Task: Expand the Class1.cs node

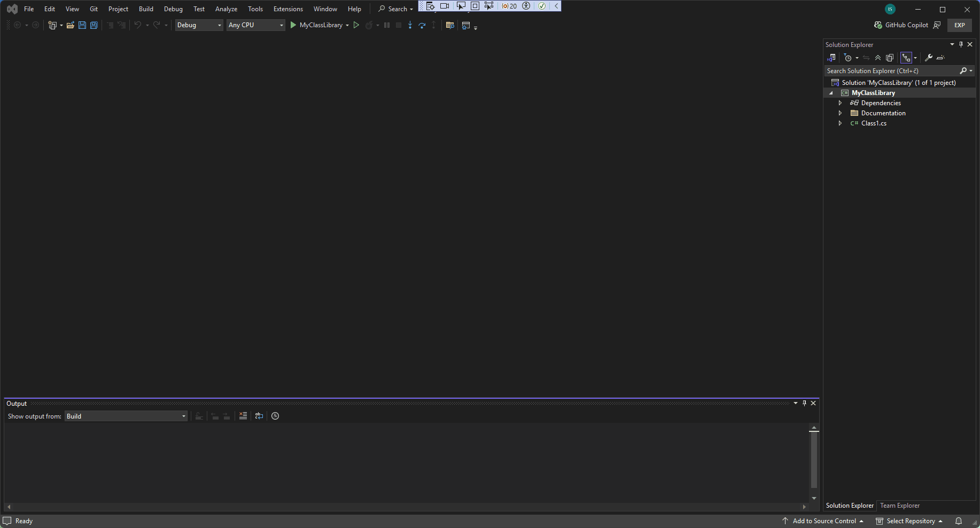Action: click(x=840, y=123)
